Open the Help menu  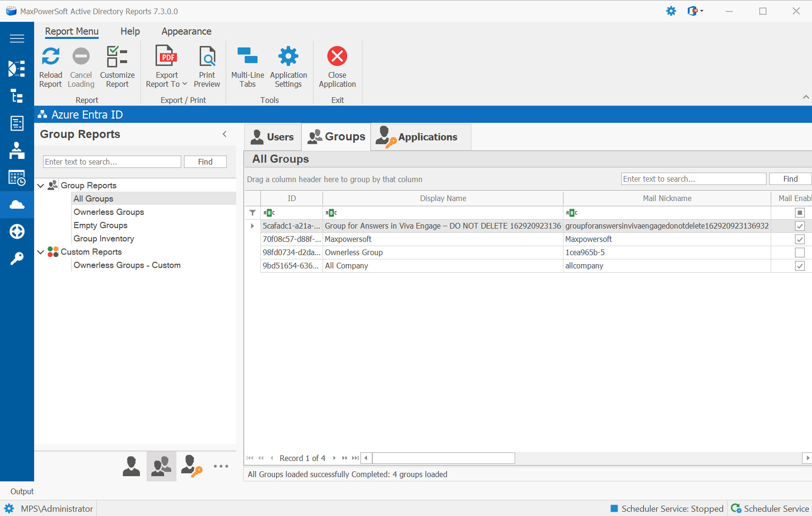129,31
